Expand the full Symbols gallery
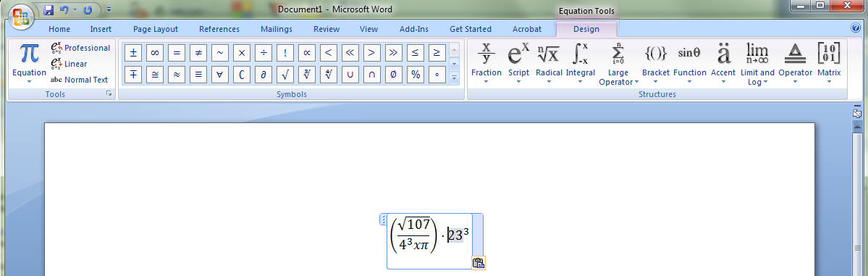 click(x=455, y=78)
